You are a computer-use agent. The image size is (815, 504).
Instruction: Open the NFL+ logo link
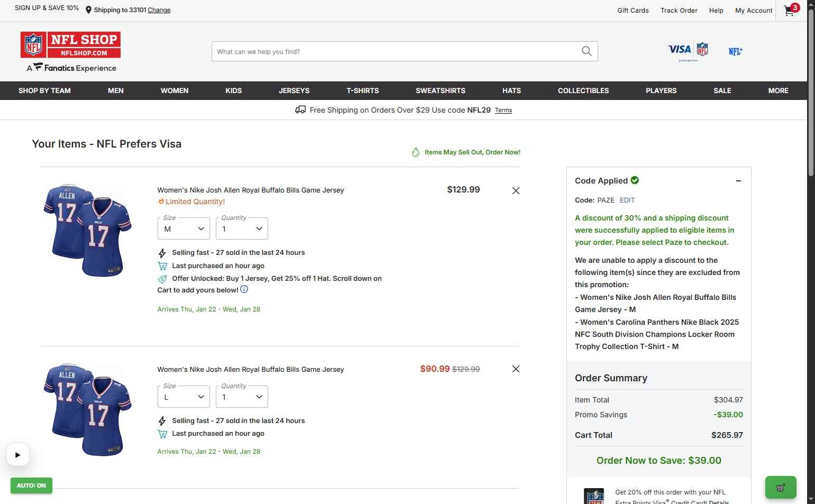pyautogui.click(x=735, y=51)
